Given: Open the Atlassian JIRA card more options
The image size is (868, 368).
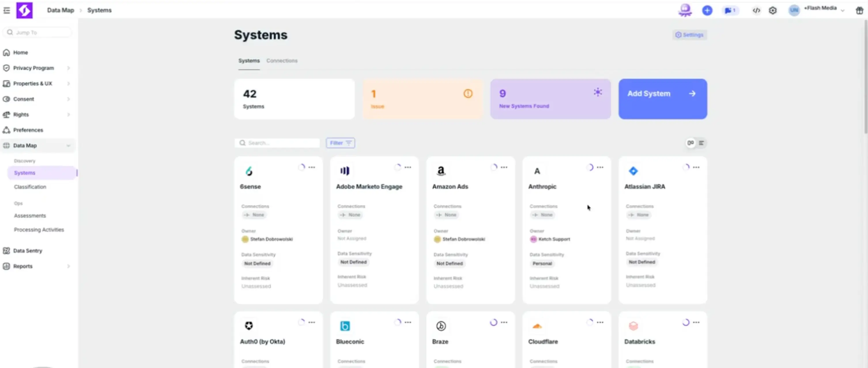Looking at the screenshot, I should 696,167.
